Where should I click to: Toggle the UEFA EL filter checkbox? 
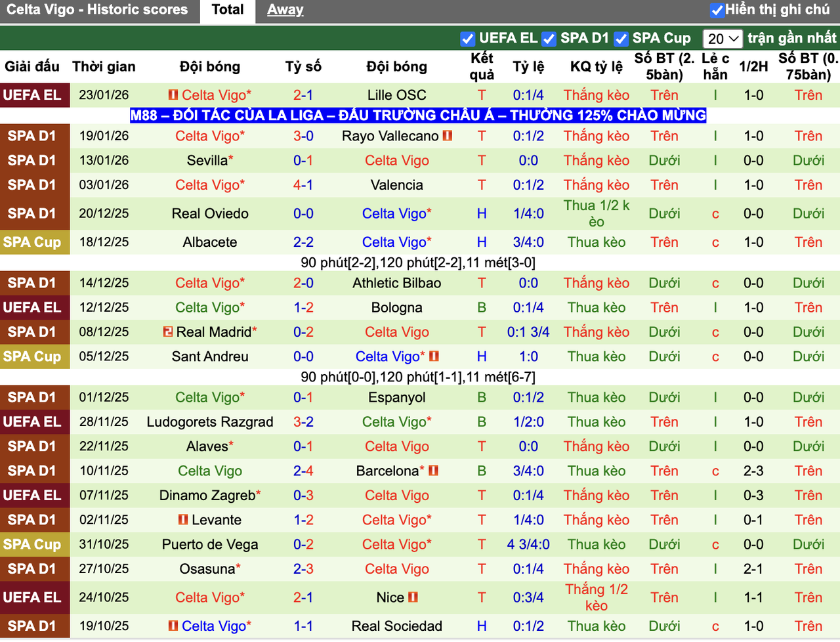point(468,39)
